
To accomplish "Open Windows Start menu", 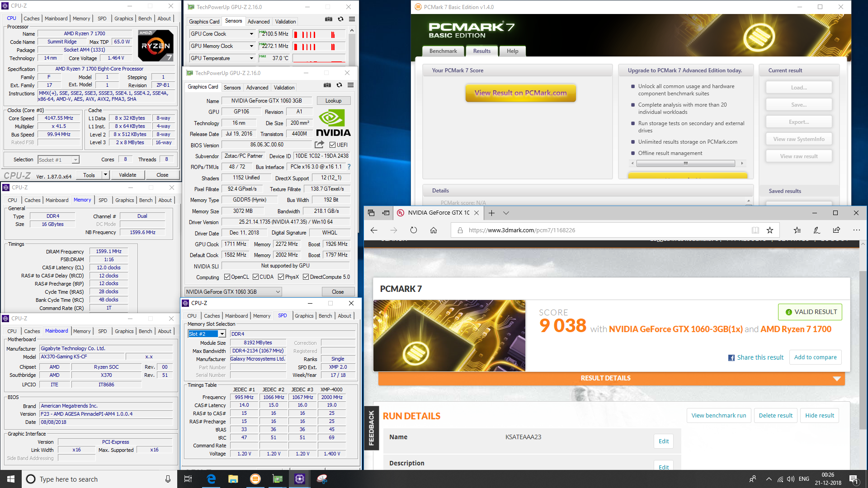I will [11, 479].
